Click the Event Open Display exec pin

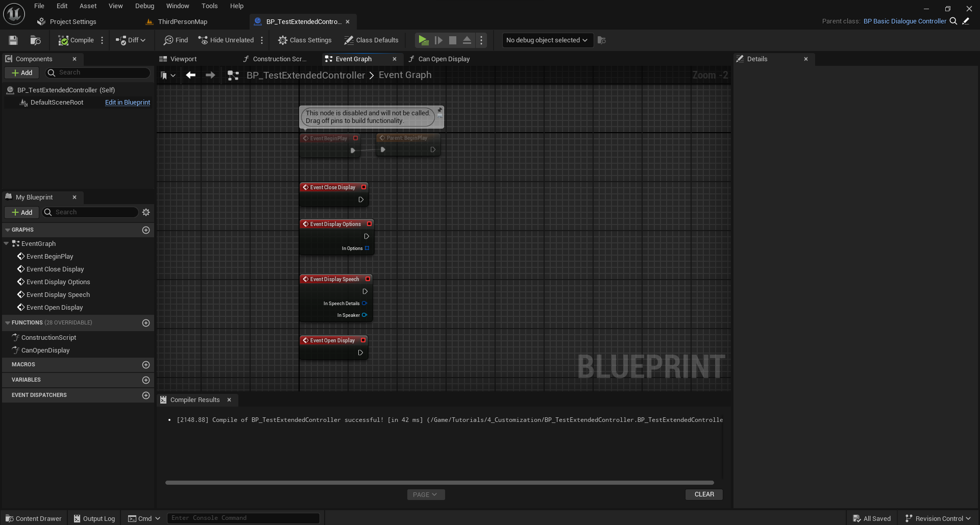click(360, 353)
